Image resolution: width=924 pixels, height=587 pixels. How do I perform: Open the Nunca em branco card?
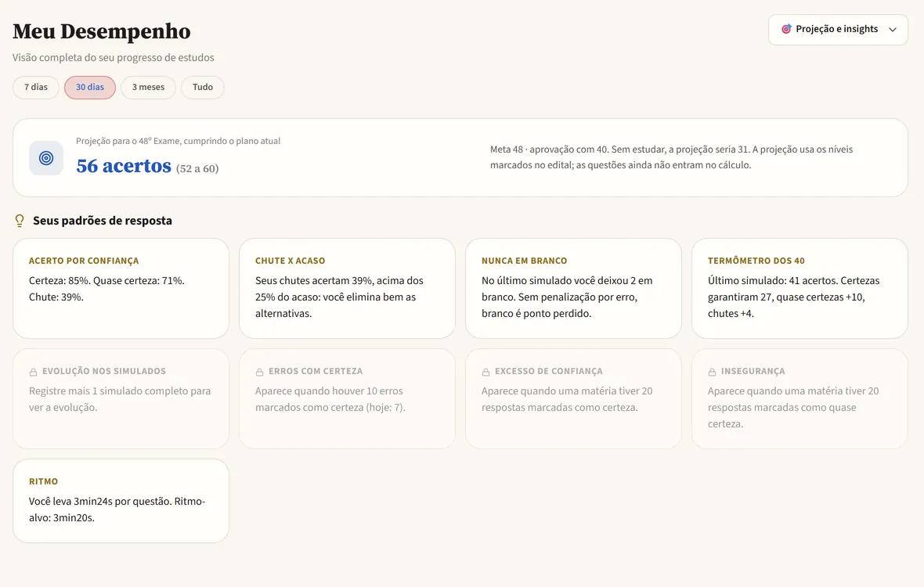[573, 289]
